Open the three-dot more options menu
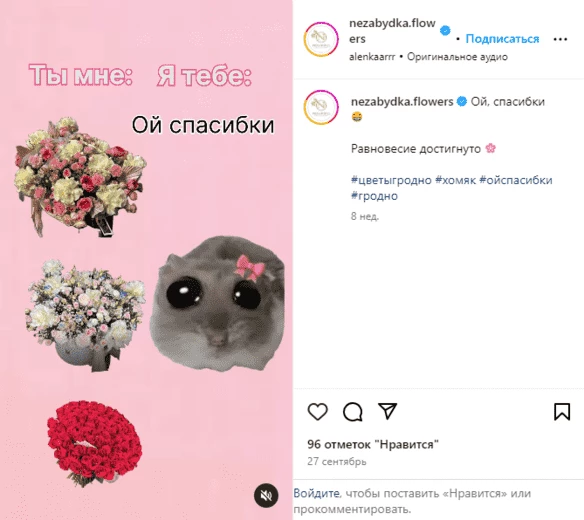 [x=560, y=39]
